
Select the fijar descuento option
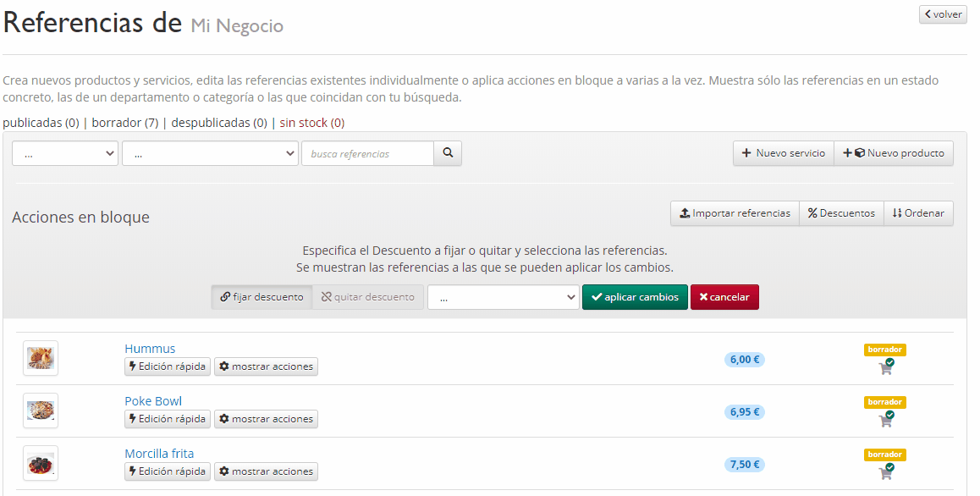pos(262,297)
